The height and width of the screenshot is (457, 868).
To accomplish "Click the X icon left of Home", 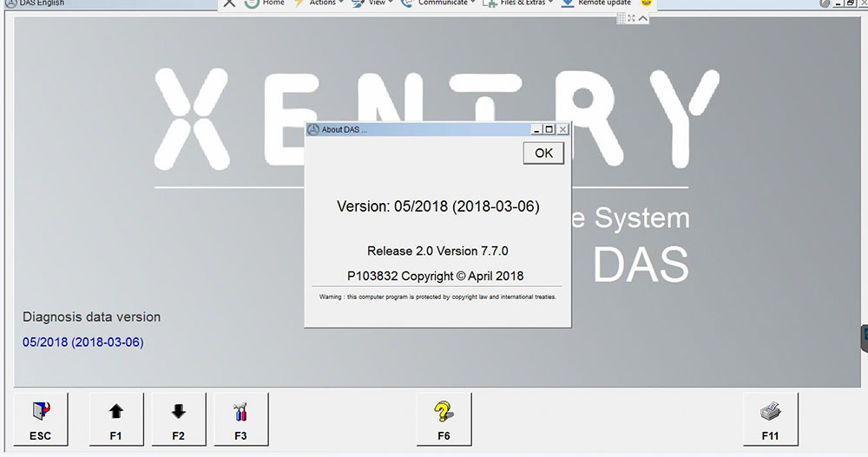I will [229, 3].
